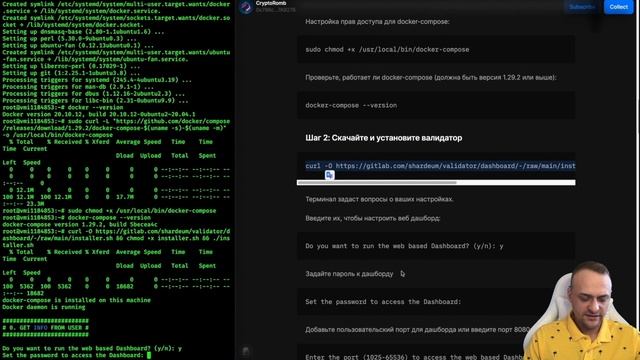Open the CryptoRomb author avatar
Screen dimensions: 640x360
point(246,7)
